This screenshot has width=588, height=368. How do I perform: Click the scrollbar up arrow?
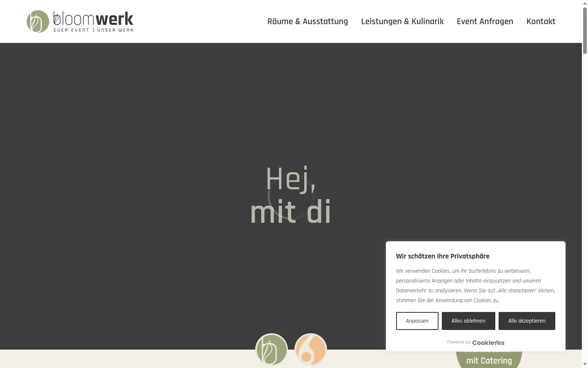(585, 3)
